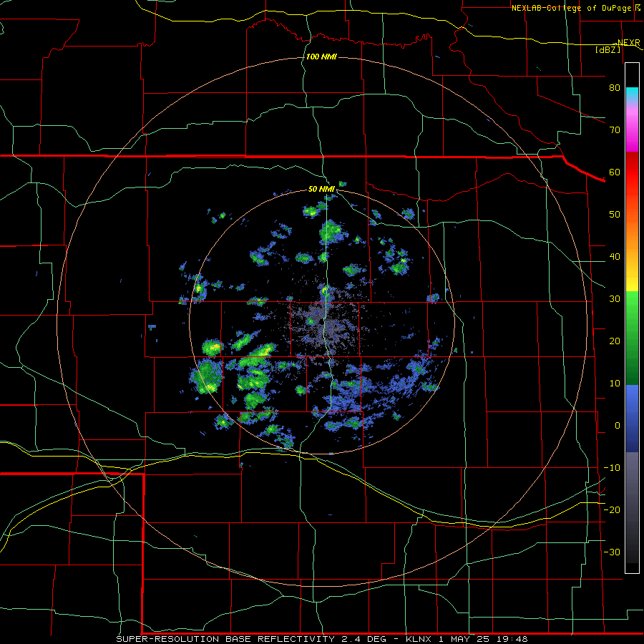This screenshot has width=644, height=644.
Task: Click the KLNX radar site at the center of the rings
Action: click(321, 322)
